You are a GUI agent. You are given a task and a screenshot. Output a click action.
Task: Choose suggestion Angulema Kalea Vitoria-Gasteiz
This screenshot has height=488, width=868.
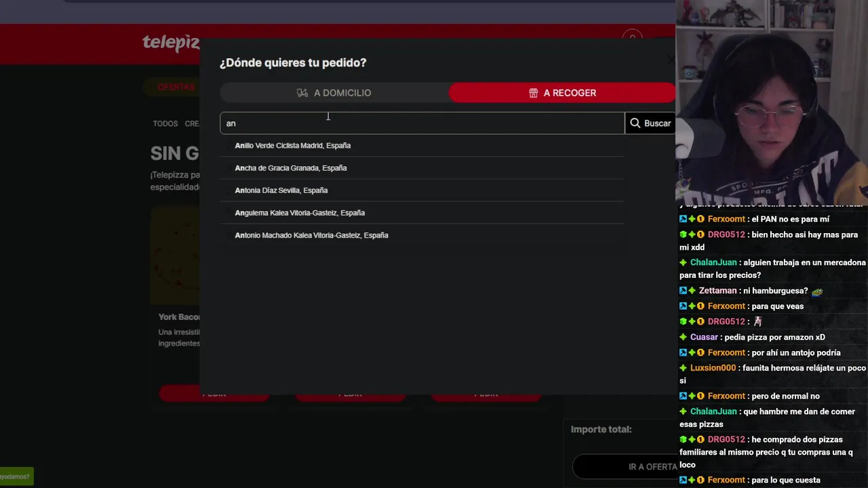click(421, 213)
